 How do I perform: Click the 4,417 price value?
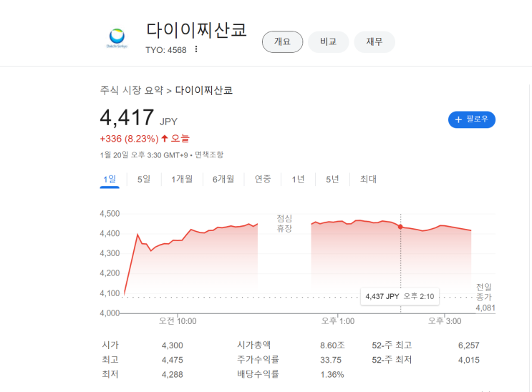[127, 117]
